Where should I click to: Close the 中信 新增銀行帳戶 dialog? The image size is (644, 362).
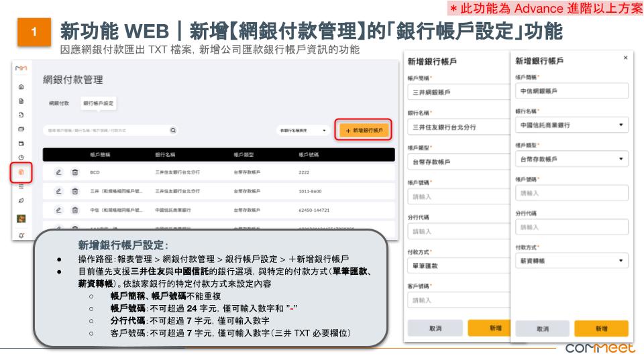625,58
